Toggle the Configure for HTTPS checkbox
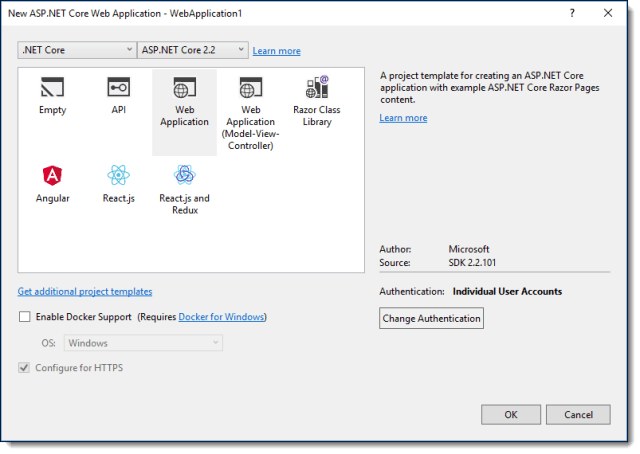The width and height of the screenshot is (640, 454). [x=25, y=368]
